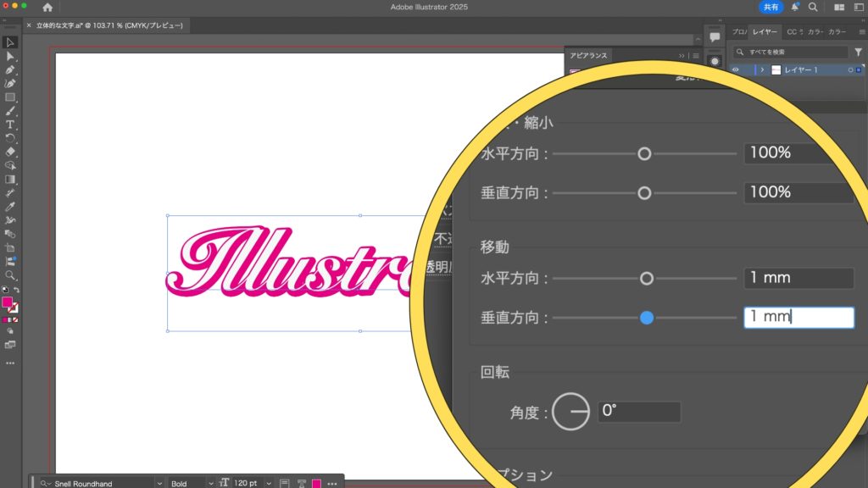
Task: Click the blue 共有 share button
Action: [x=771, y=7]
